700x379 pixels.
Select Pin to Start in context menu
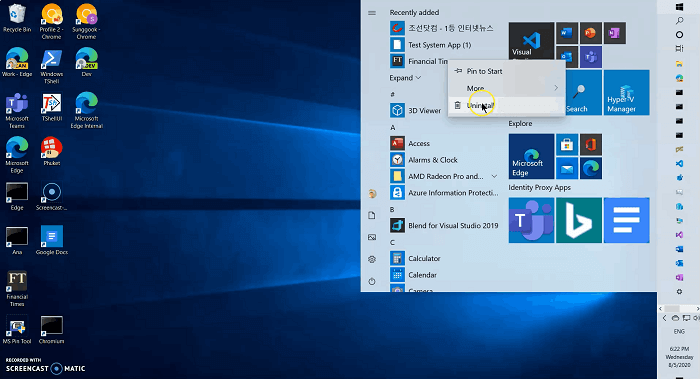(507, 71)
